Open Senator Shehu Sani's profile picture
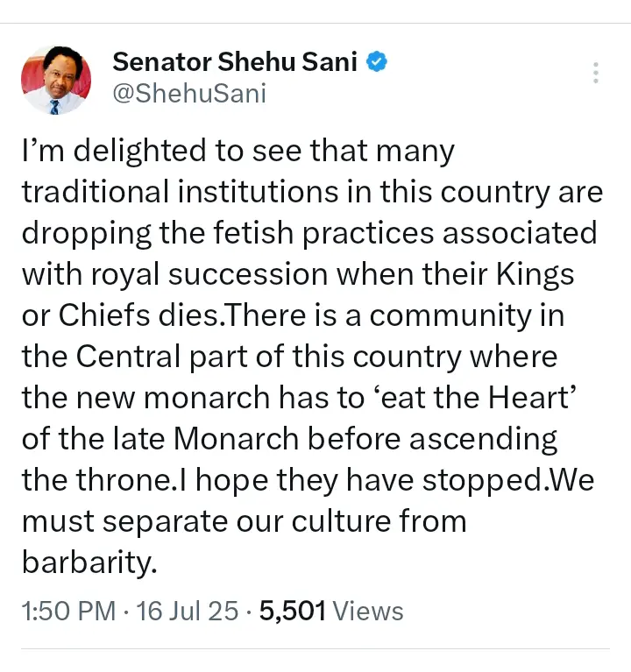The height and width of the screenshot is (672, 631). (56, 80)
